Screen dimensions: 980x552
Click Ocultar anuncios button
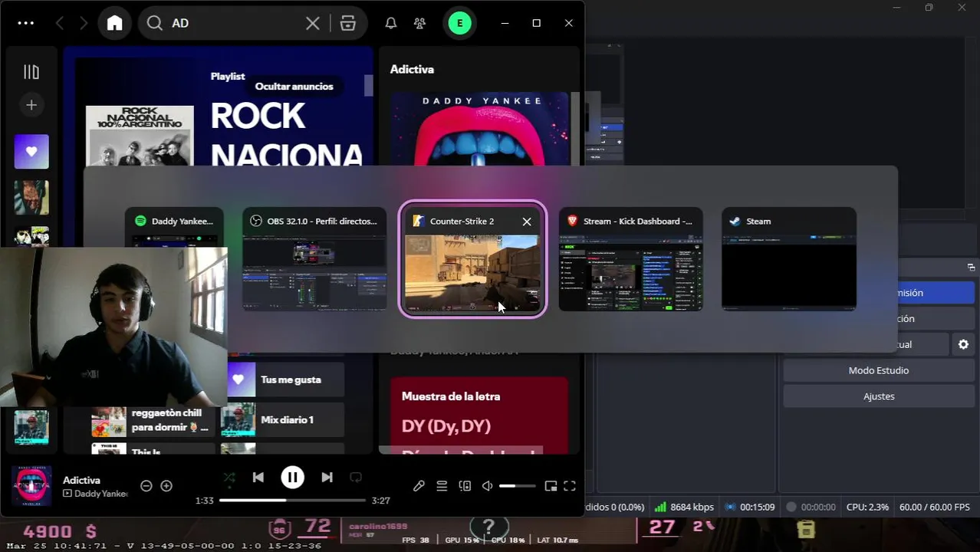(x=294, y=87)
